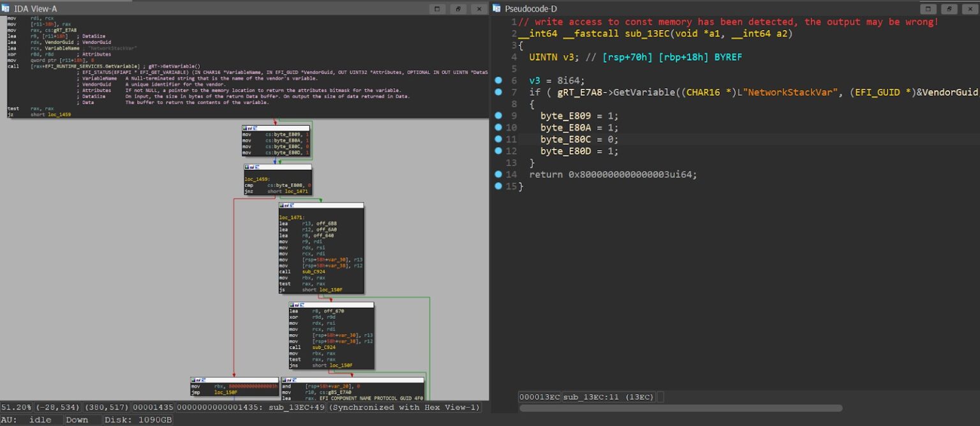Maximize the Pseudocode-D panel
This screenshot has height=426, width=980.
click(928, 9)
